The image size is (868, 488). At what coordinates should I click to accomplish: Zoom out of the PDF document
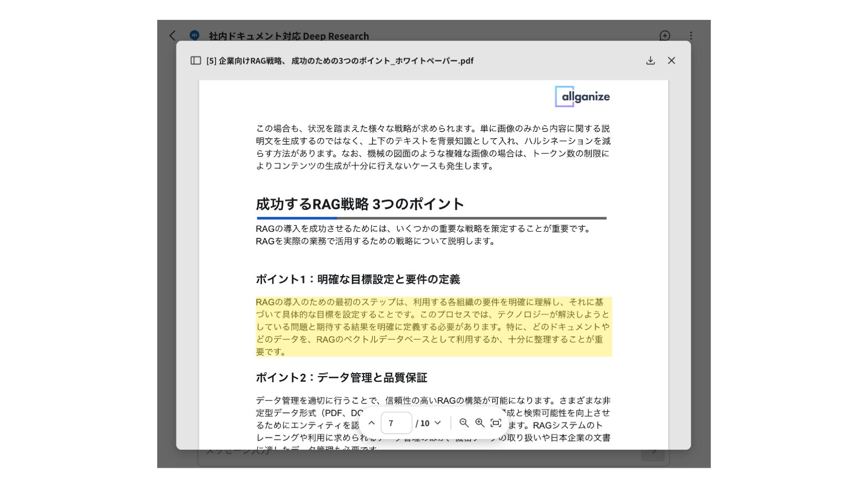pyautogui.click(x=464, y=423)
